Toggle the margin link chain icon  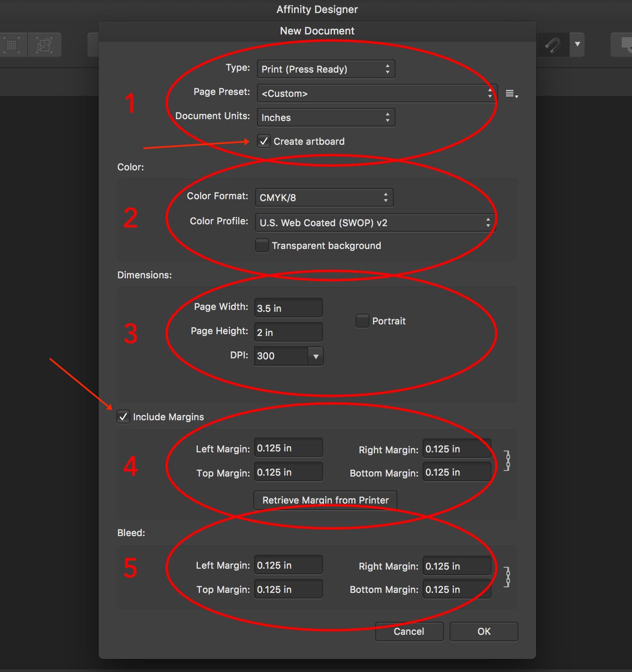click(x=507, y=460)
